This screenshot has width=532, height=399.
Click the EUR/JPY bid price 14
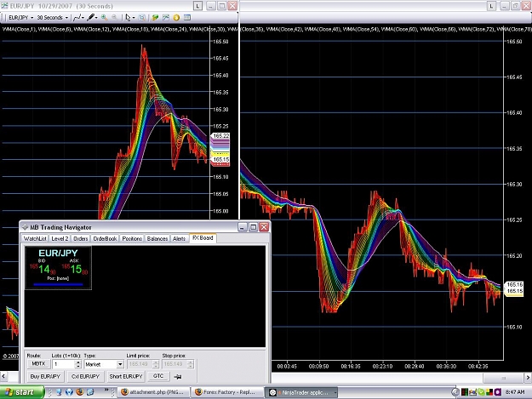(x=44, y=270)
